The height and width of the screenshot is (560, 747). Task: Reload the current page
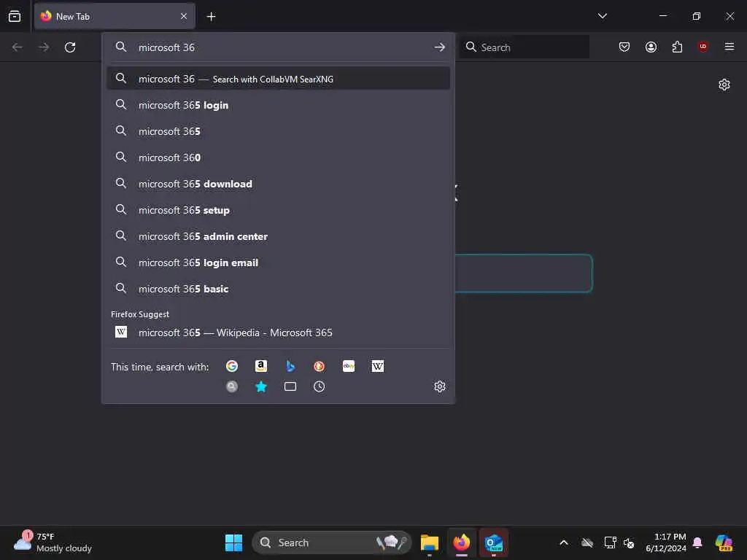click(70, 47)
